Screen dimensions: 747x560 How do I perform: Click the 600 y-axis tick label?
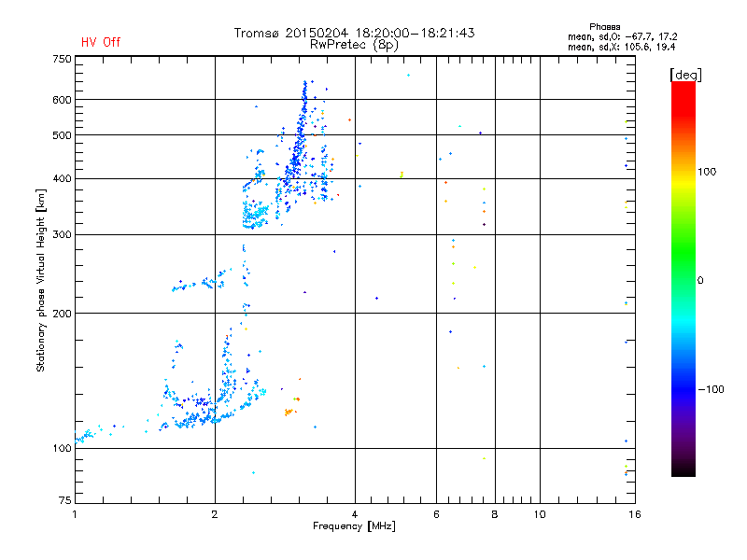pyautogui.click(x=62, y=100)
